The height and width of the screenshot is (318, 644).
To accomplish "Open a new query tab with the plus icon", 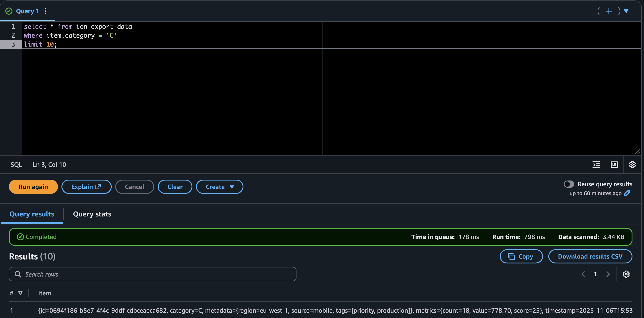I will tap(609, 11).
